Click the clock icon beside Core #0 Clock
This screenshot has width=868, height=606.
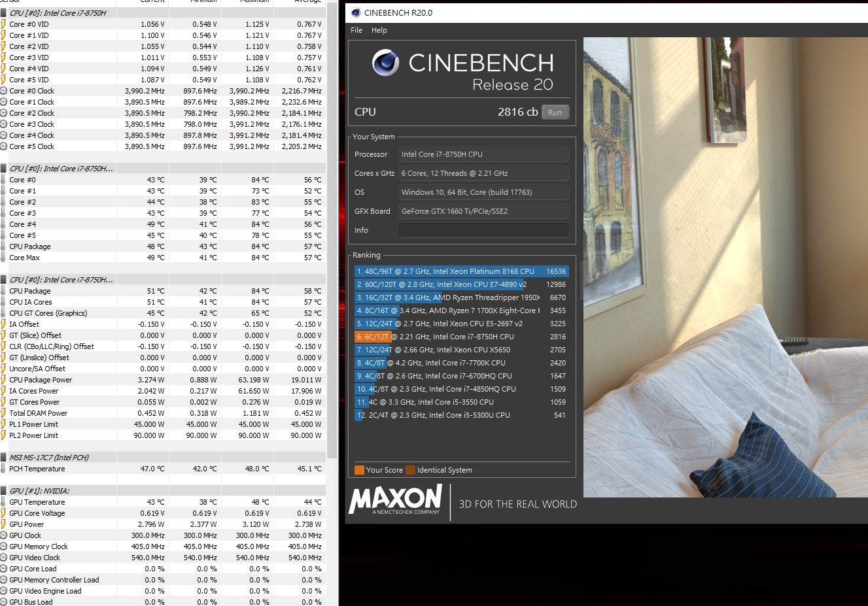click(3, 91)
